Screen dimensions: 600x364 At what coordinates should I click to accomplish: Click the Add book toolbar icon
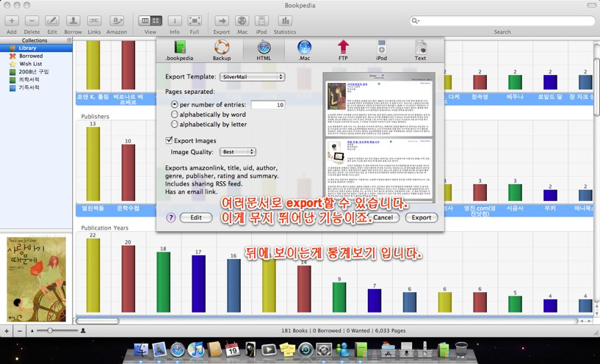pyautogui.click(x=12, y=21)
